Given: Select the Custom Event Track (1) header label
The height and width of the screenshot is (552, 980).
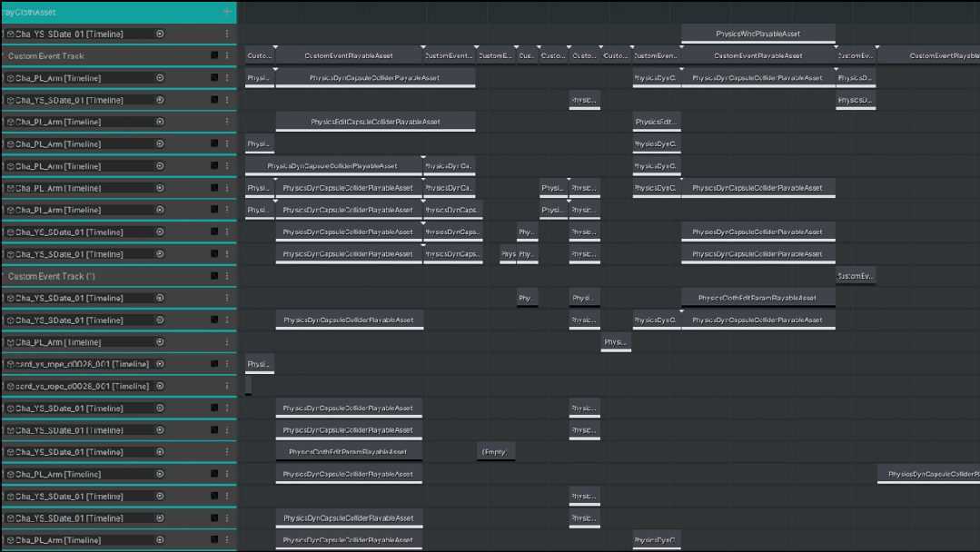Looking at the screenshot, I should [53, 276].
